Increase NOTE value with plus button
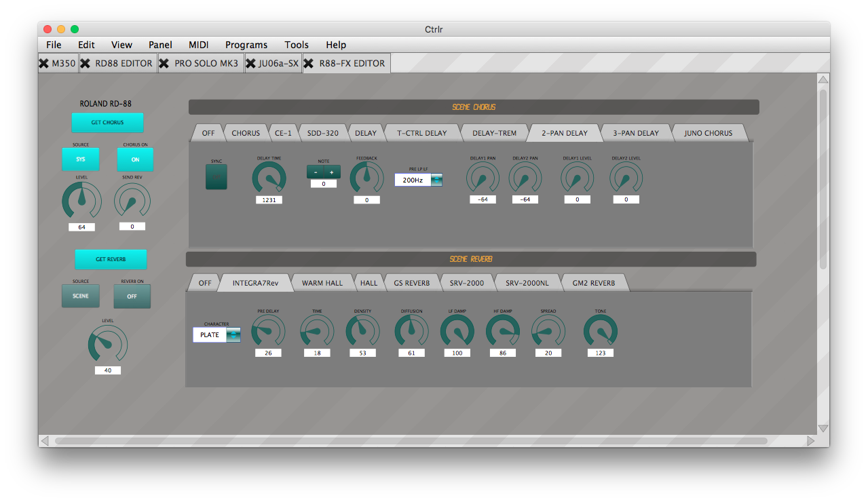The image size is (868, 502). (x=332, y=172)
